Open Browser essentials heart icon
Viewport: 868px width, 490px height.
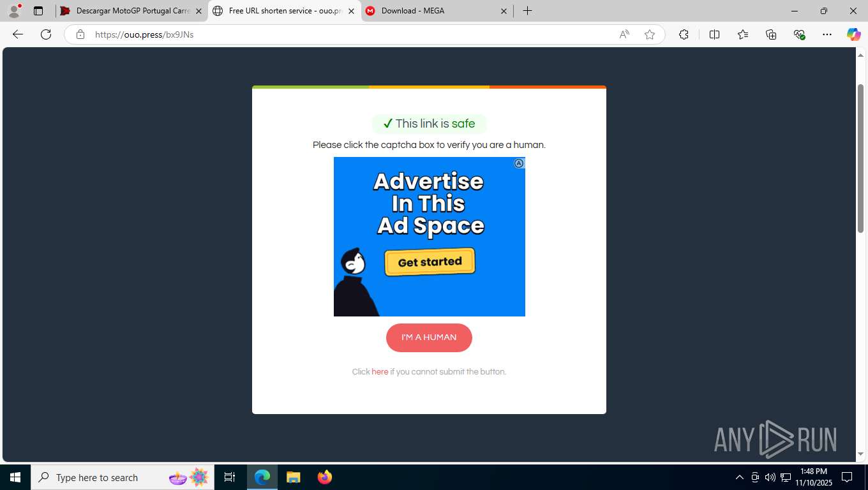coord(799,34)
